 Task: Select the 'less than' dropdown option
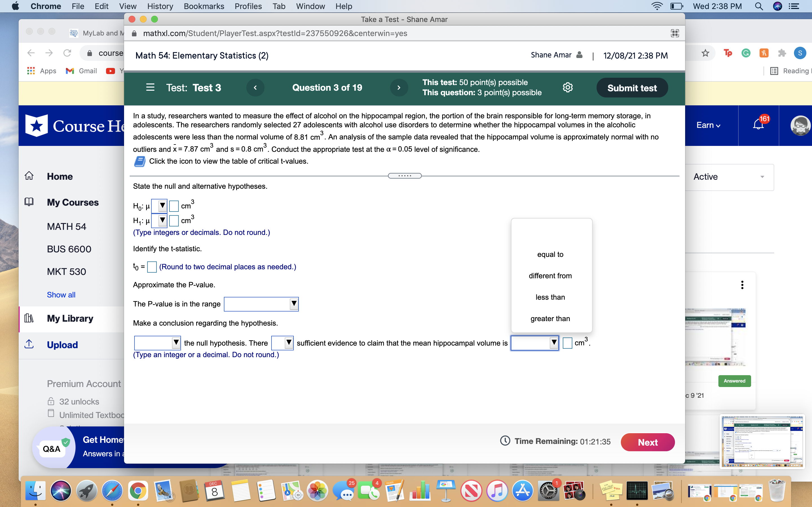[550, 297]
